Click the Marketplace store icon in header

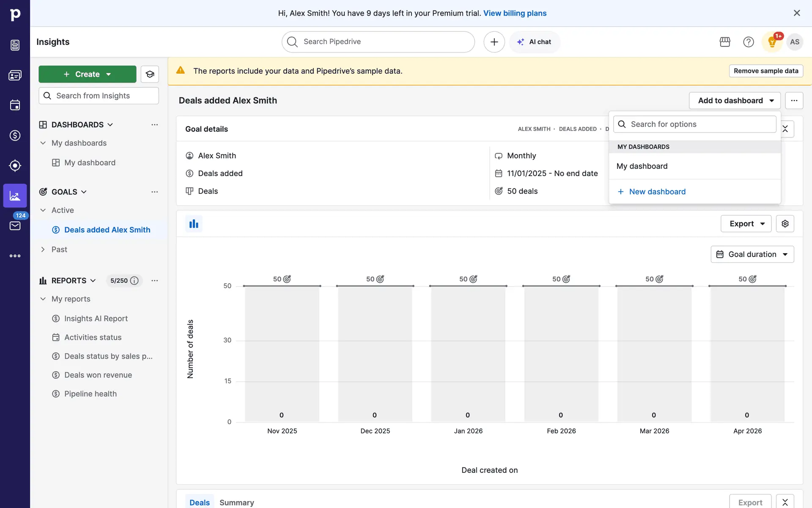coord(725,42)
